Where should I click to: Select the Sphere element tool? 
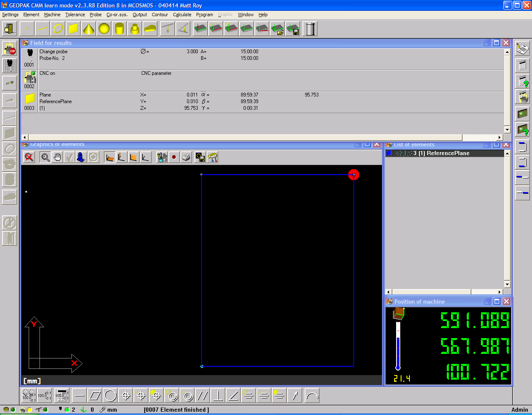104,29
